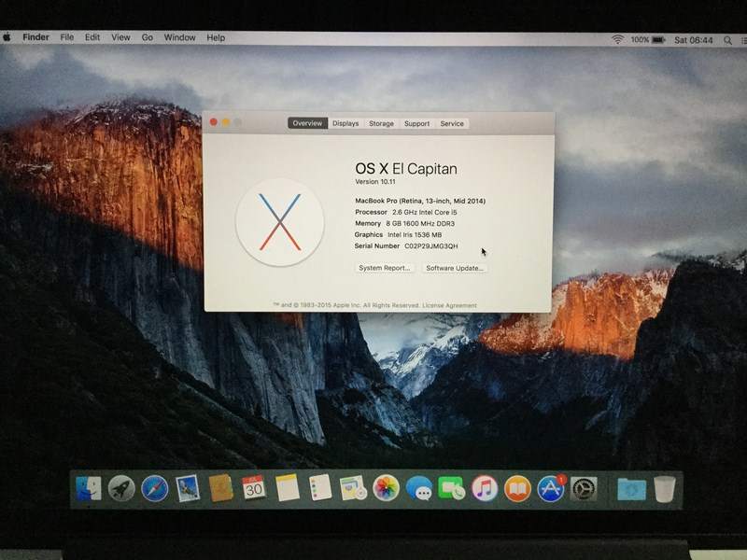
Task: Click the Finder icon in dock
Action: [88, 488]
